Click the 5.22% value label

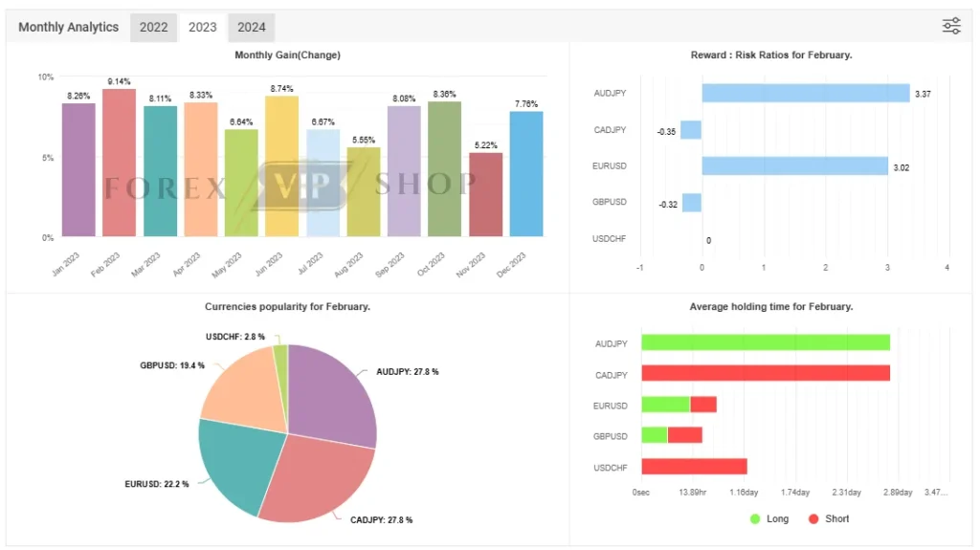[485, 145]
